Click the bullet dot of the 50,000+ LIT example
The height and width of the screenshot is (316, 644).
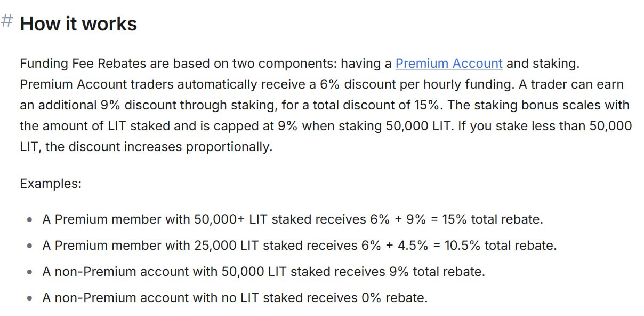click(30, 219)
